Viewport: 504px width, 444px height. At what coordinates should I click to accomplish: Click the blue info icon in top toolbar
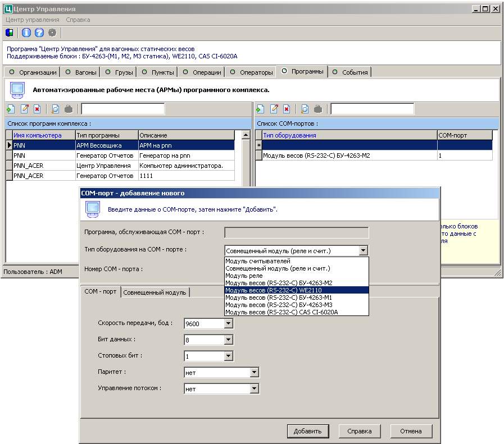(x=26, y=32)
